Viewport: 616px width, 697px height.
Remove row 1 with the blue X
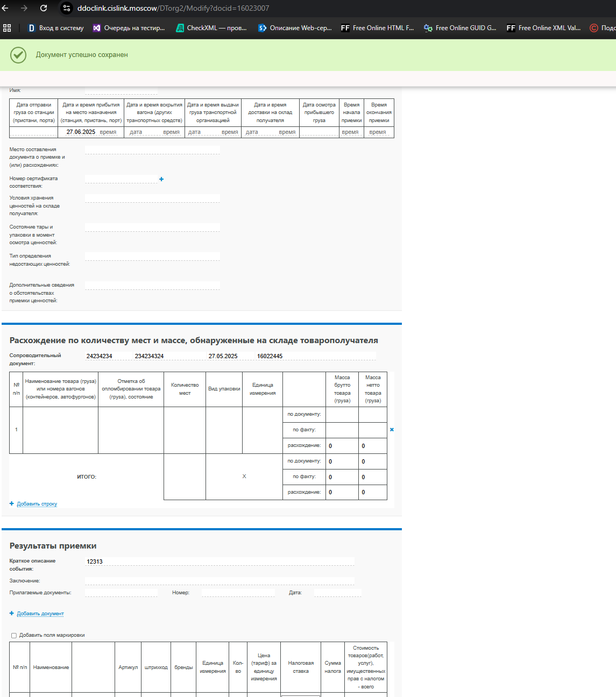pos(392,429)
